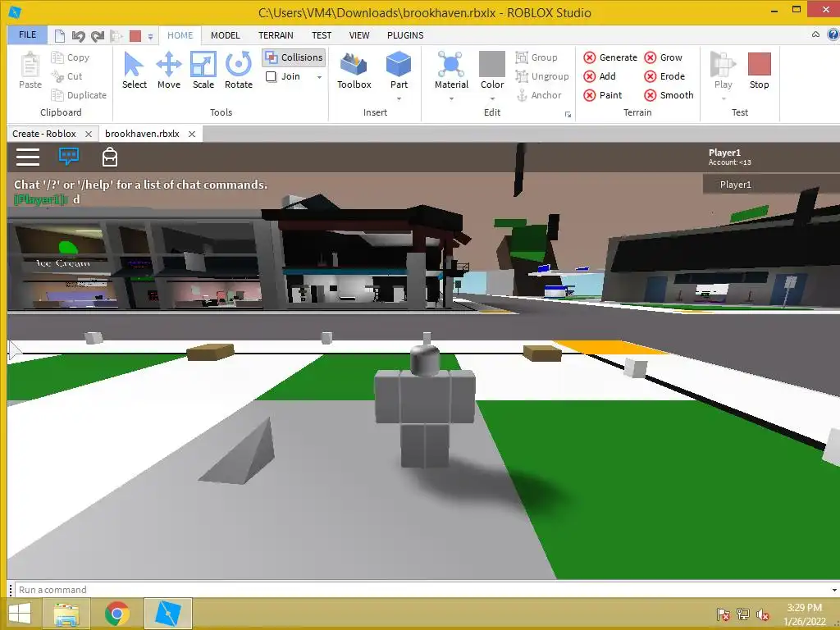Viewport: 840px width, 630px height.
Task: Stop the running test
Action: pos(759,71)
